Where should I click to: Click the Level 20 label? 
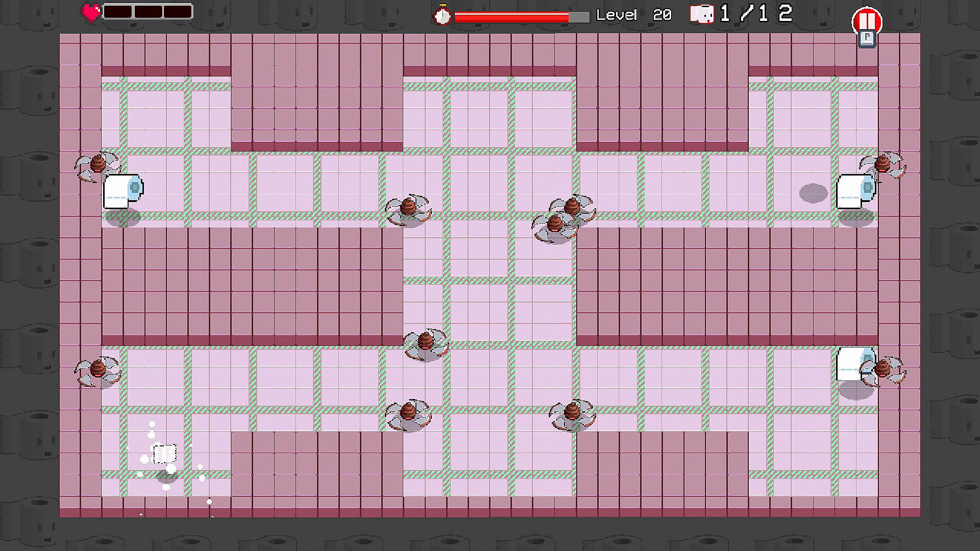pyautogui.click(x=634, y=15)
